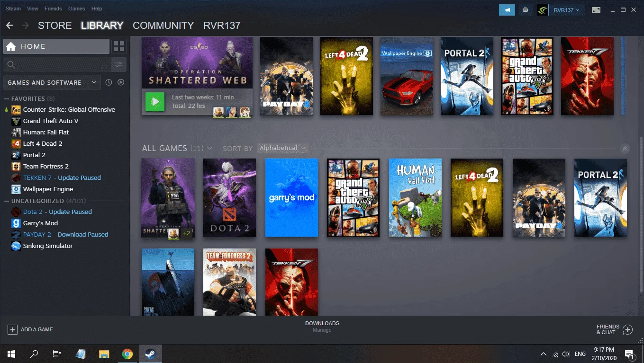Open the Help menu
Screen dimensions: 644x363
97,9
